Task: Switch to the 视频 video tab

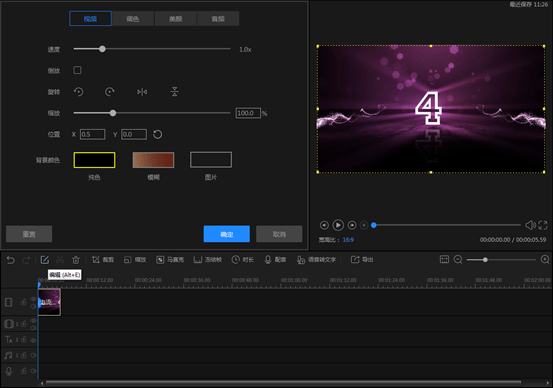Action: 91,19
